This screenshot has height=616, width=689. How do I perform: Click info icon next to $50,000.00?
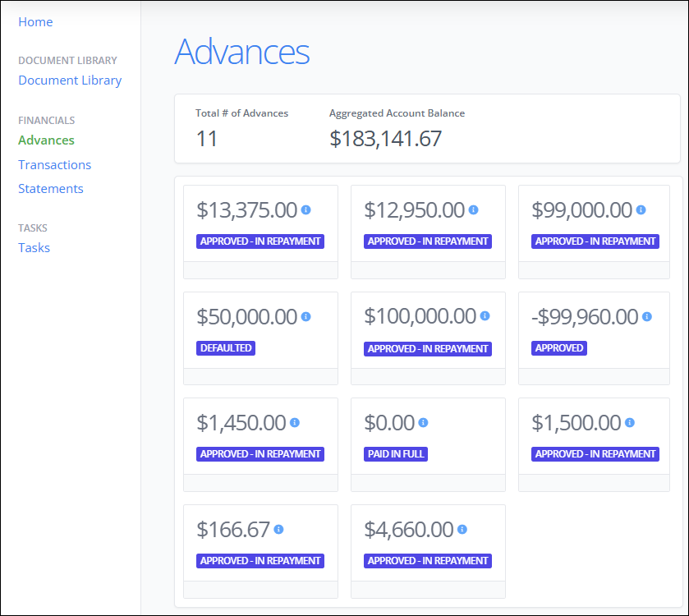click(x=305, y=316)
